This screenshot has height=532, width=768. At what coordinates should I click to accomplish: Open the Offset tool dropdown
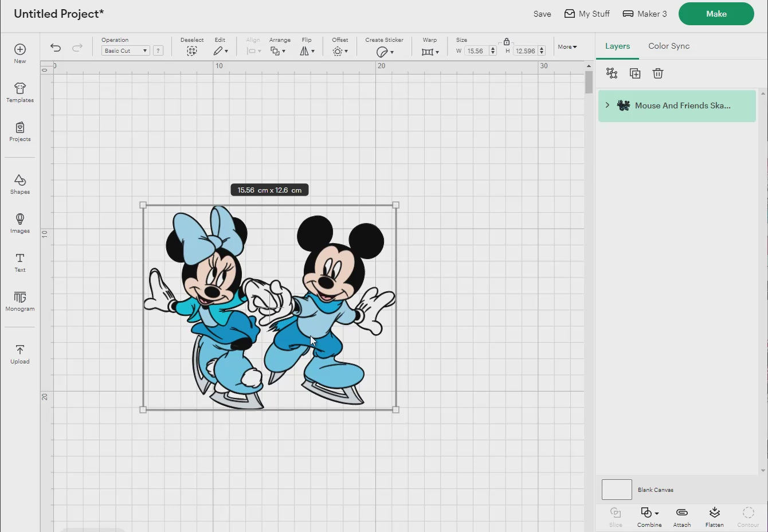(340, 51)
